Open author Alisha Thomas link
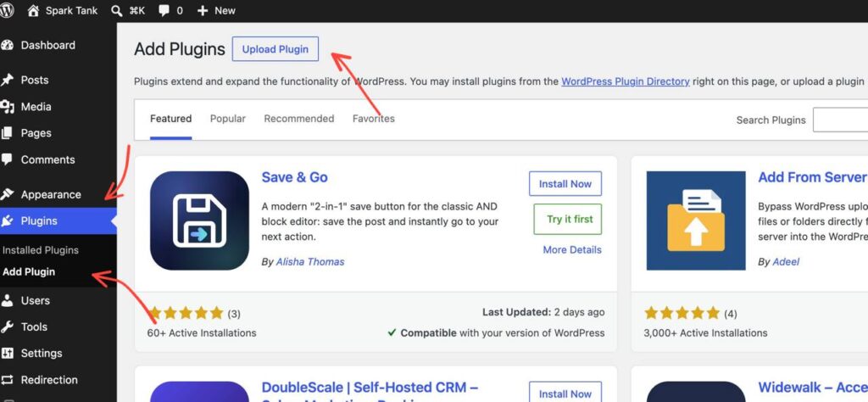 (310, 262)
